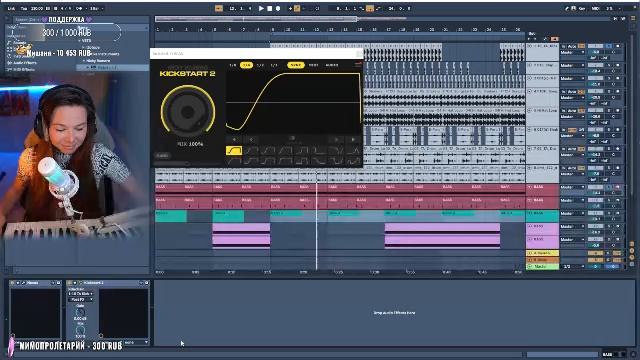Arm the transport Record button
The height and width of the screenshot is (360, 640).
pos(278,8)
